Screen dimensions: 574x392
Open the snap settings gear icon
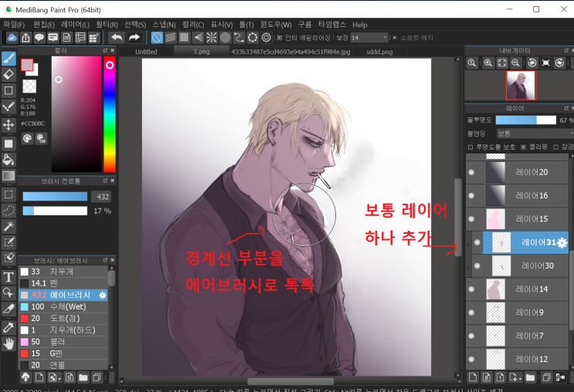267,37
